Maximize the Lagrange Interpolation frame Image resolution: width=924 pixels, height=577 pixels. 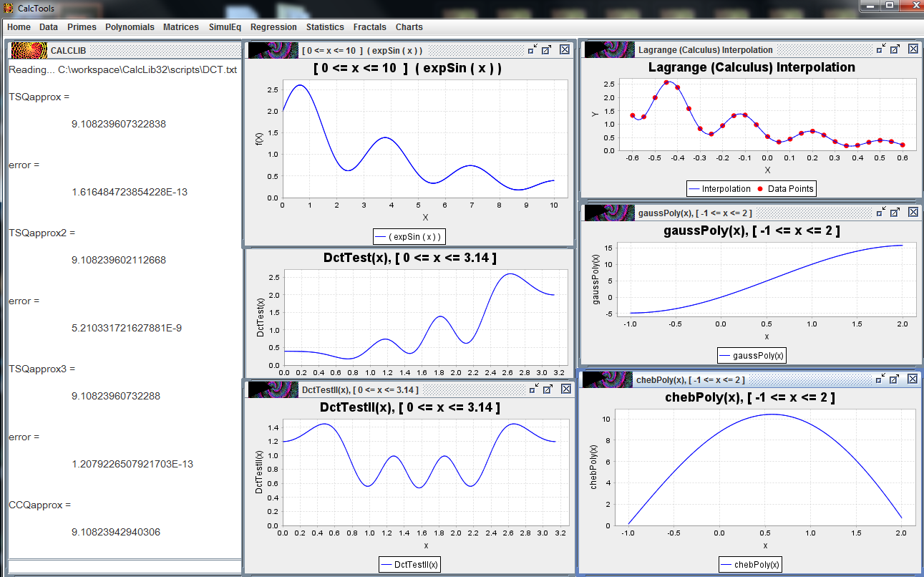pyautogui.click(x=895, y=49)
